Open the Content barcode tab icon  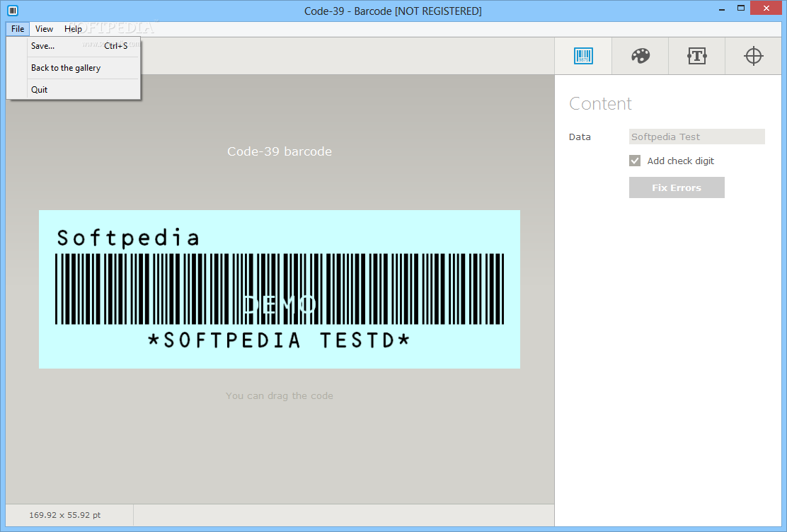point(583,56)
